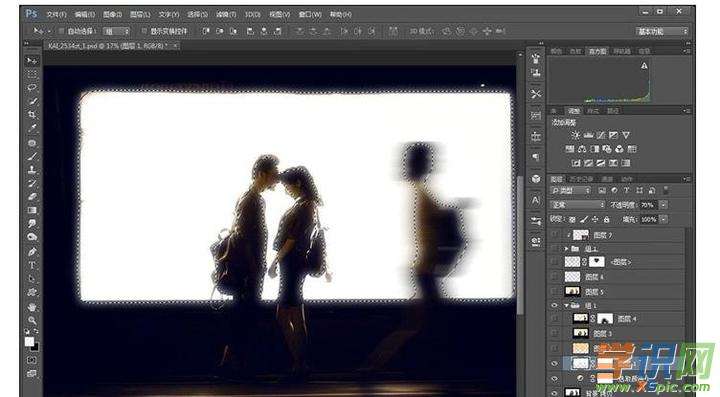Enable the 显示变换控件 checkbox

(144, 31)
